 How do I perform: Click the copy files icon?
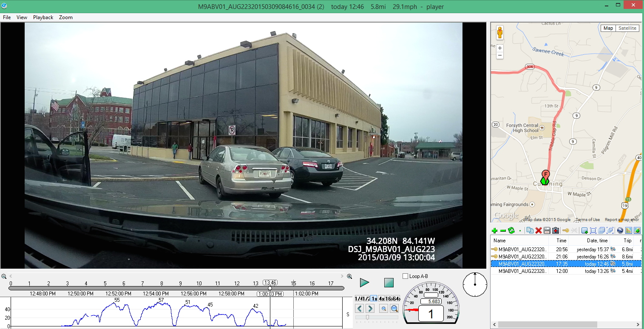point(530,230)
